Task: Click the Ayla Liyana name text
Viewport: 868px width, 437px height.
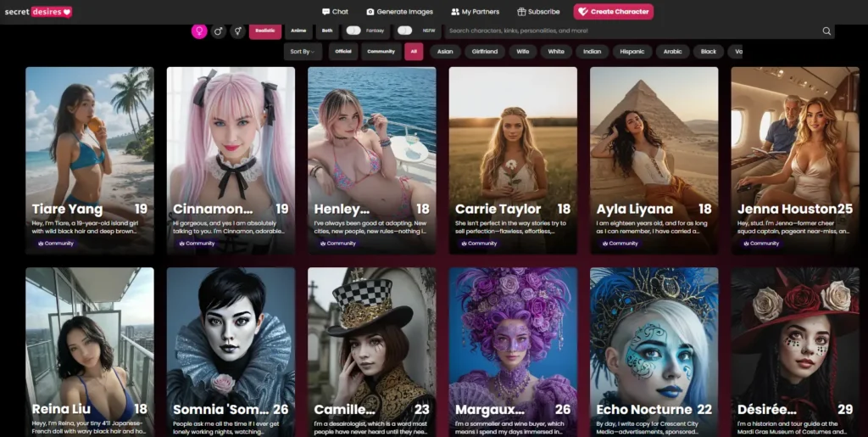Action: (634, 210)
